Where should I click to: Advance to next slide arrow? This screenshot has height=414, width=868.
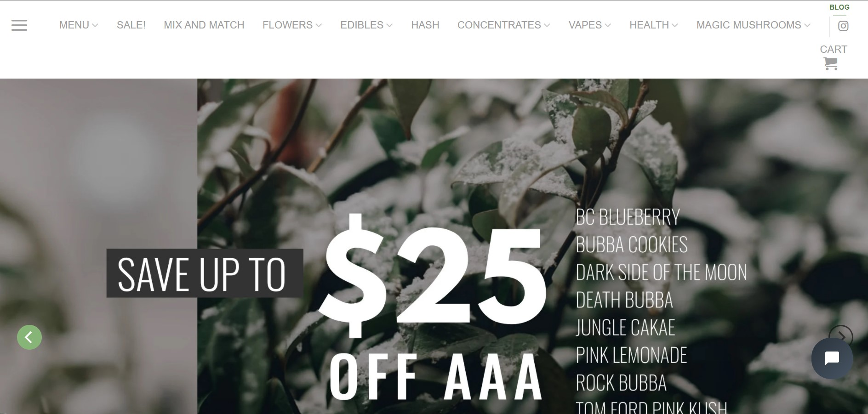pos(841,337)
